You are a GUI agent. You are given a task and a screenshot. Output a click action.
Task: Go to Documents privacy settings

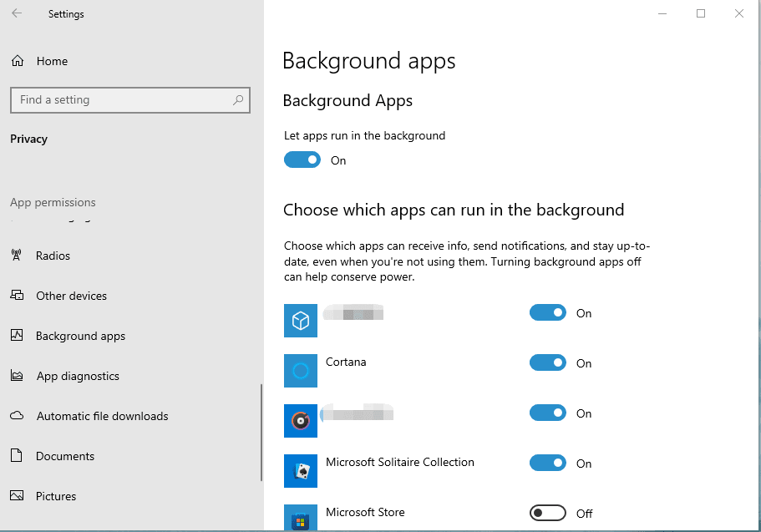click(65, 456)
